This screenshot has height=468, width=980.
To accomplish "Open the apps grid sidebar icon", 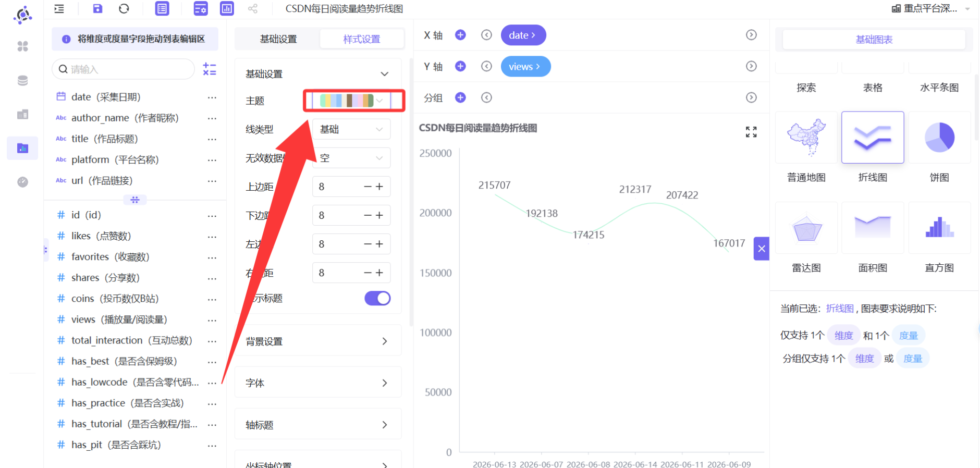I will (x=22, y=46).
